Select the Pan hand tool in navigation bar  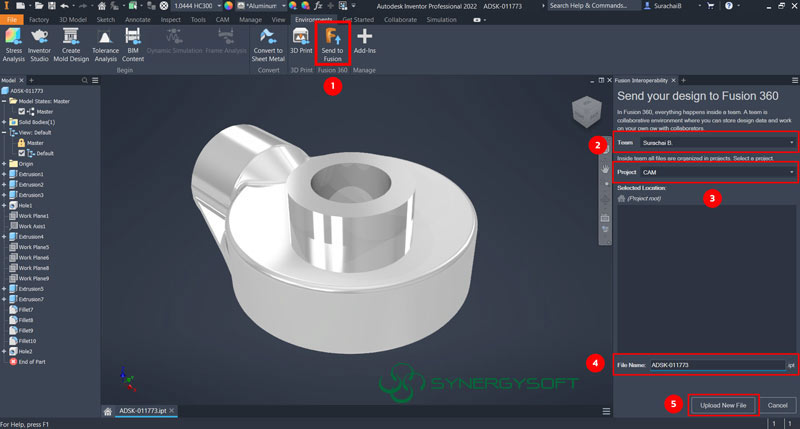[x=605, y=168]
